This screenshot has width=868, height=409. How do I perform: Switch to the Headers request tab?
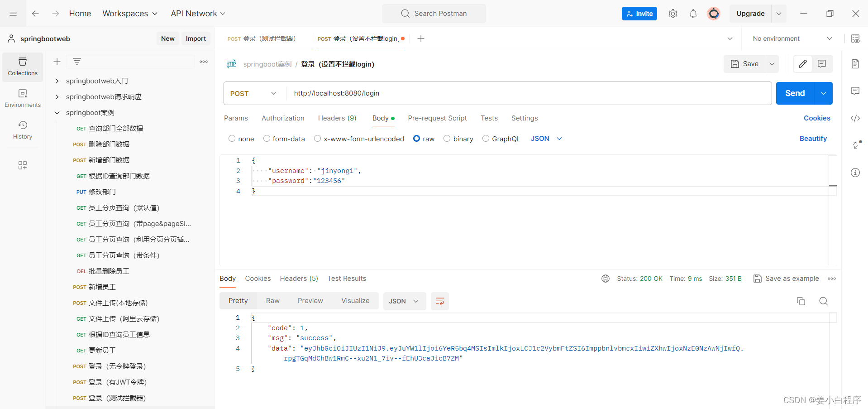tap(337, 118)
